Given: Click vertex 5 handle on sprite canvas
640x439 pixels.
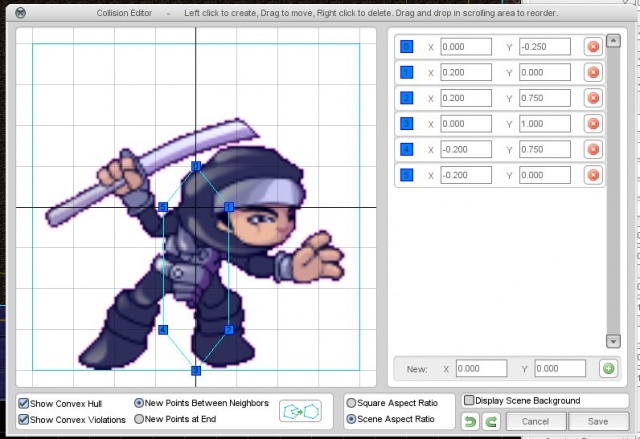Looking at the screenshot, I should [163, 207].
